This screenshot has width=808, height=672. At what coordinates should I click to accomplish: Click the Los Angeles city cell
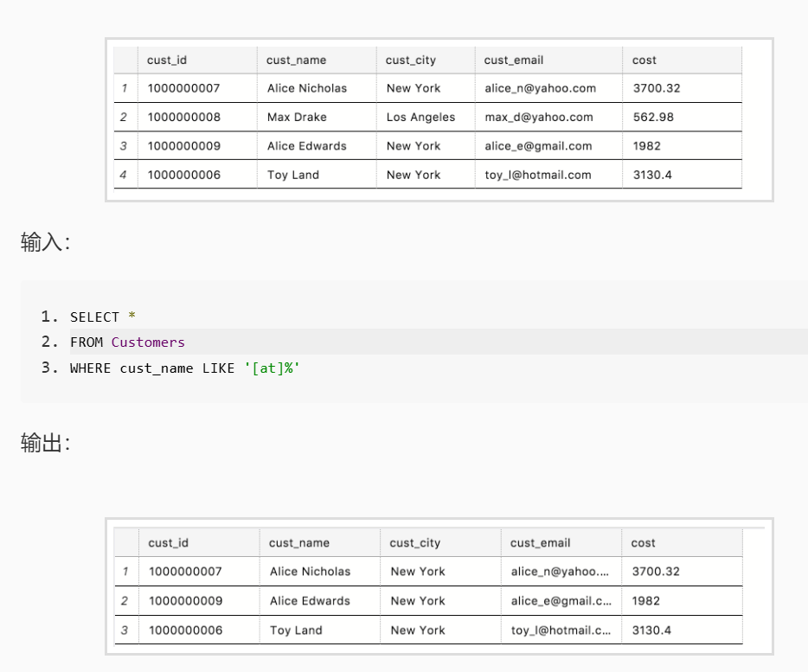click(426, 117)
